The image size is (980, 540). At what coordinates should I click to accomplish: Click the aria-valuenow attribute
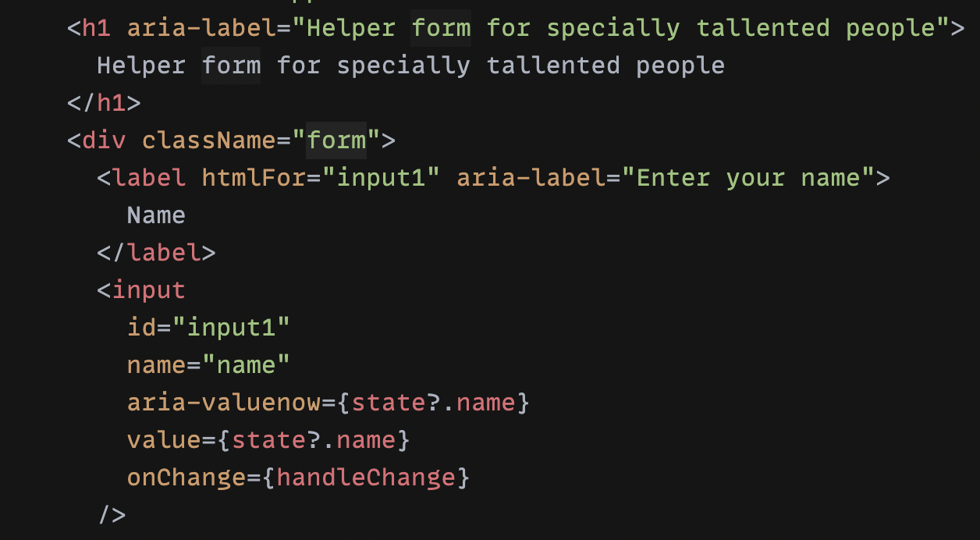coord(223,403)
